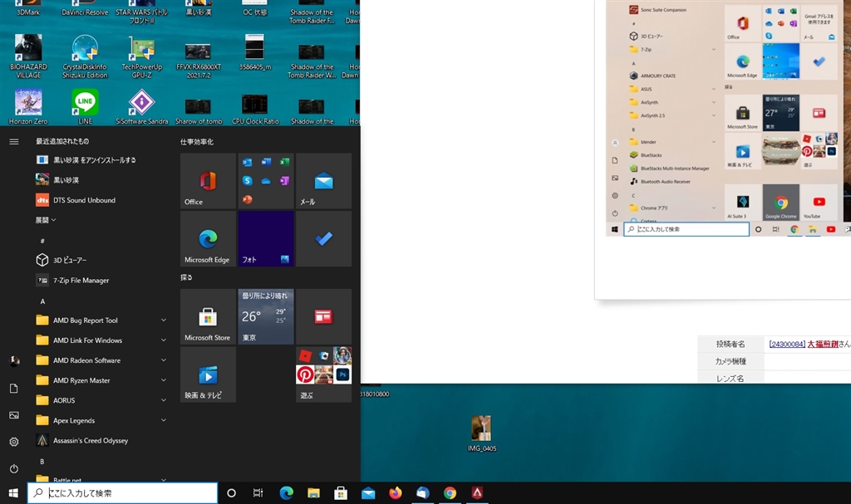Open Microsoft Store from the taskbar
The width and height of the screenshot is (851, 504).
341,492
